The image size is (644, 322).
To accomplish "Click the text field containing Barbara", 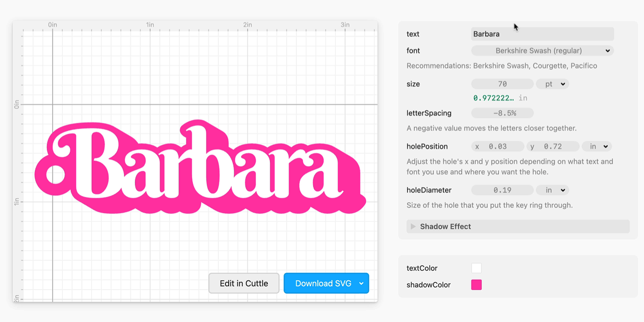I will pos(542,34).
